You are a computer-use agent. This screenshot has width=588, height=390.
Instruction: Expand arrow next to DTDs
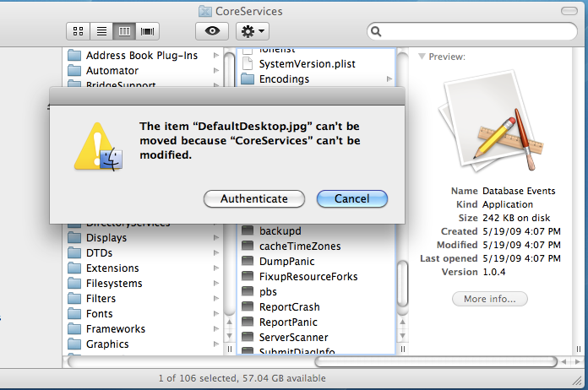click(216, 253)
